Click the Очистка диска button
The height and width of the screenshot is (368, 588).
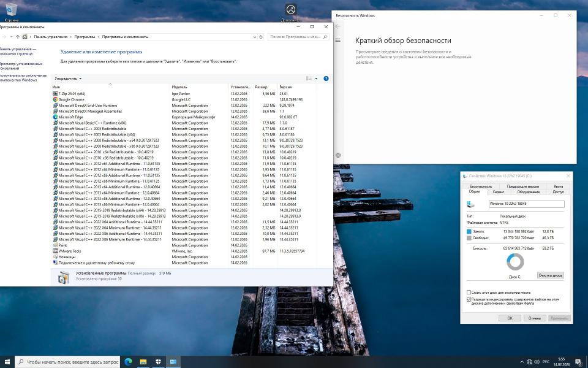(x=549, y=275)
